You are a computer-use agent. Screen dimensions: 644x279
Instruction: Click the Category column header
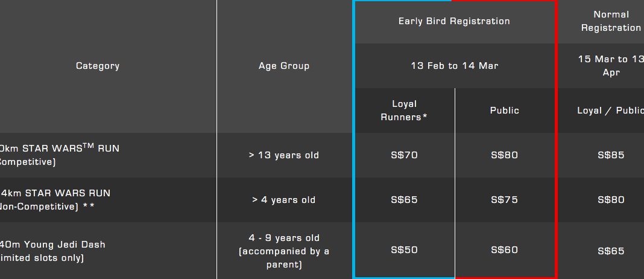98,66
